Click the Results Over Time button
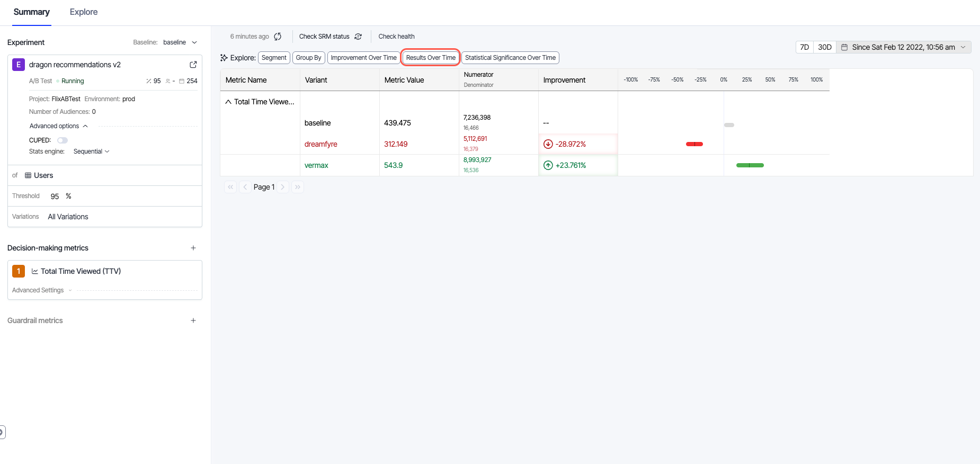The image size is (980, 464). [431, 58]
